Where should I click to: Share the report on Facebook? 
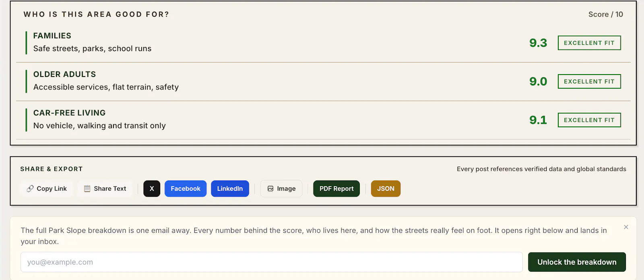(x=186, y=189)
